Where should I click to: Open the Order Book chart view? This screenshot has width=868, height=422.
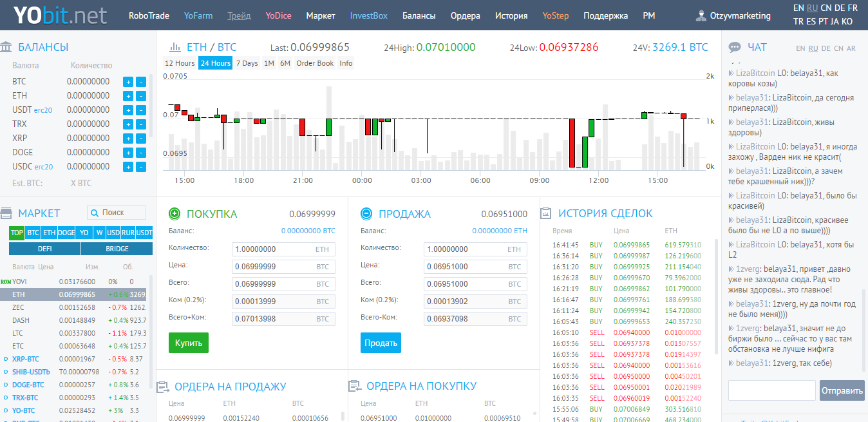(315, 63)
